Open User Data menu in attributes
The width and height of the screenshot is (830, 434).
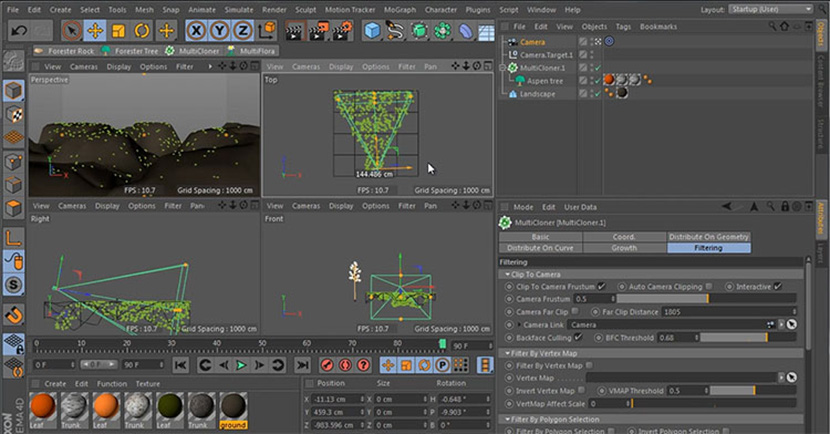pos(580,207)
